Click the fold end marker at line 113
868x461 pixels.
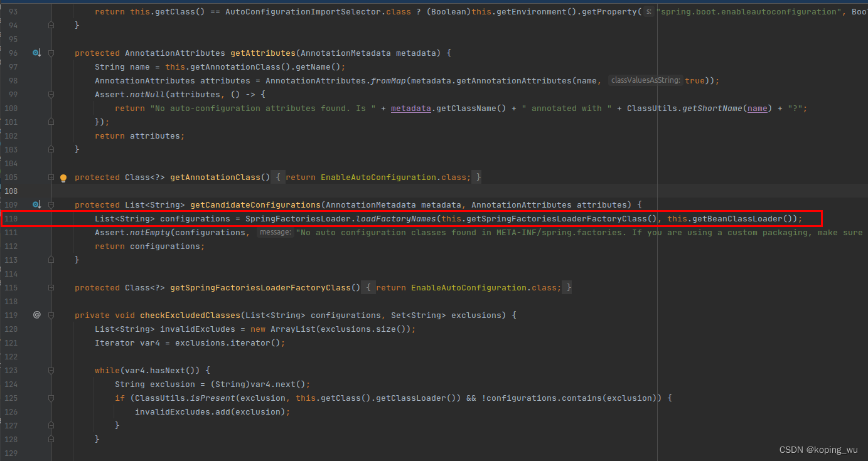tap(51, 260)
